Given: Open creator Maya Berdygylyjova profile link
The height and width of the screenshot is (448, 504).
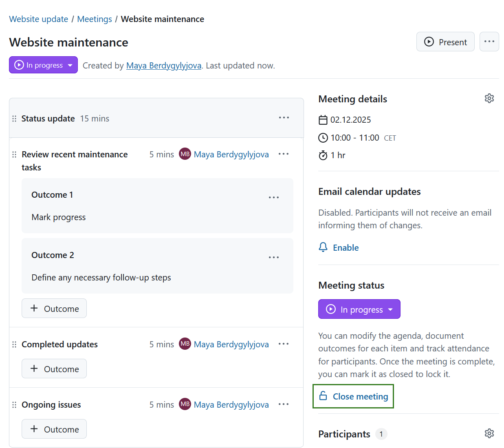Looking at the screenshot, I should point(163,66).
